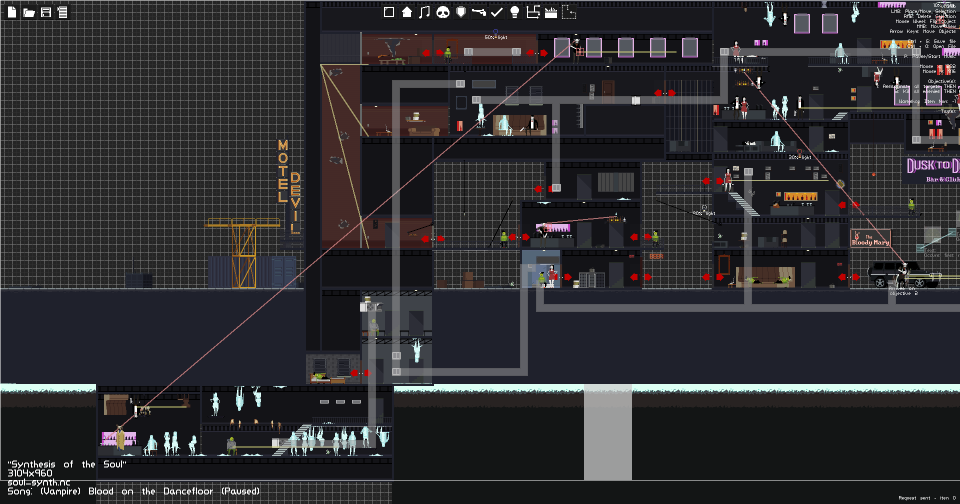The width and height of the screenshot is (960, 504).
Task: Select the brown couch in the lounge
Action: point(765,277)
